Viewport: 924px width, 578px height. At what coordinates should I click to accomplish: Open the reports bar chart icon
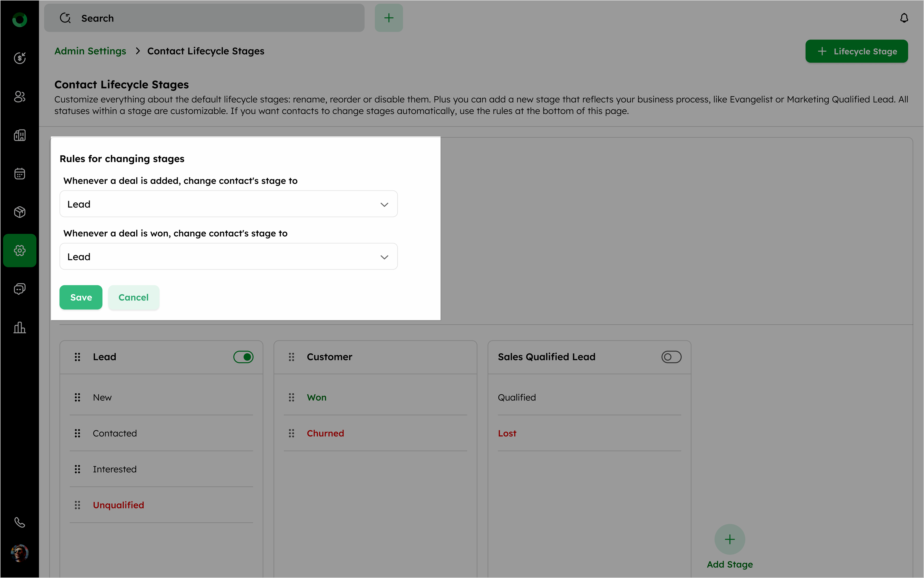coord(19,328)
